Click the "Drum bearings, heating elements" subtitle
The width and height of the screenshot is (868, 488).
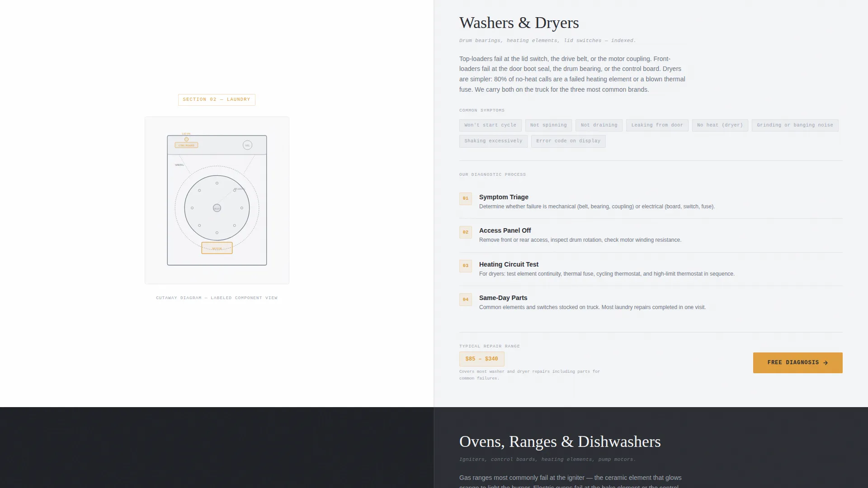(x=547, y=41)
